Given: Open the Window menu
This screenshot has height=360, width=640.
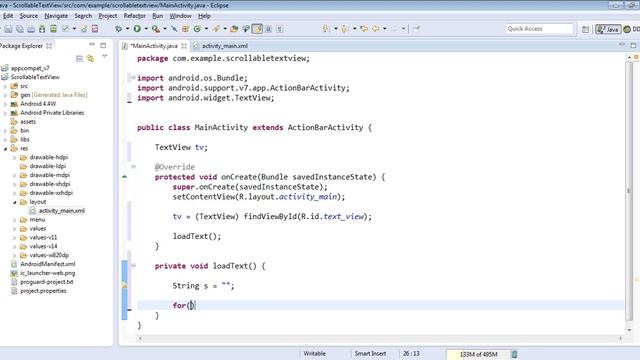Looking at the screenshot, I should (x=180, y=16).
